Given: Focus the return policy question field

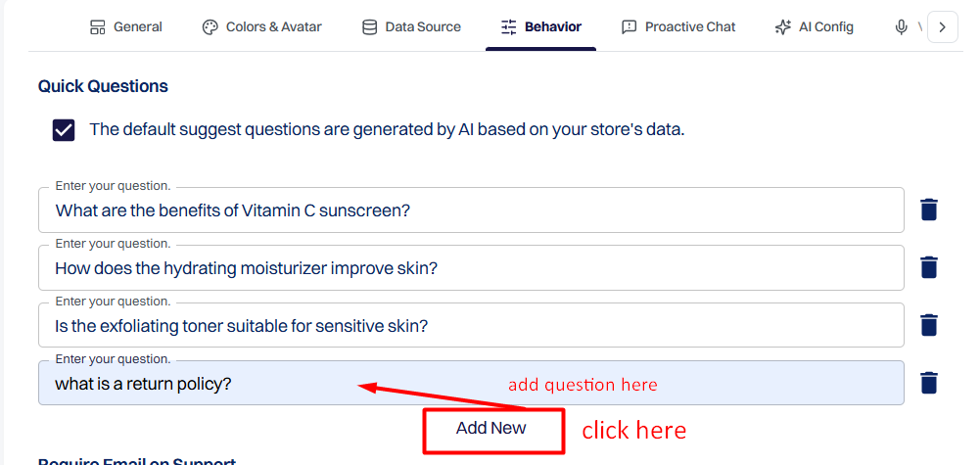Looking at the screenshot, I should coord(471,383).
